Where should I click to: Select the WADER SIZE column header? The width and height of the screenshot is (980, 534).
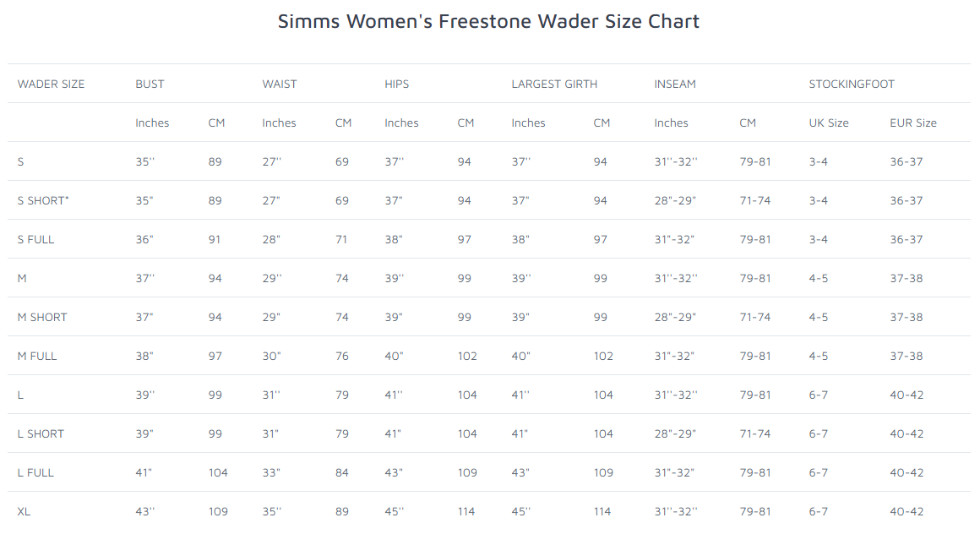[51, 84]
